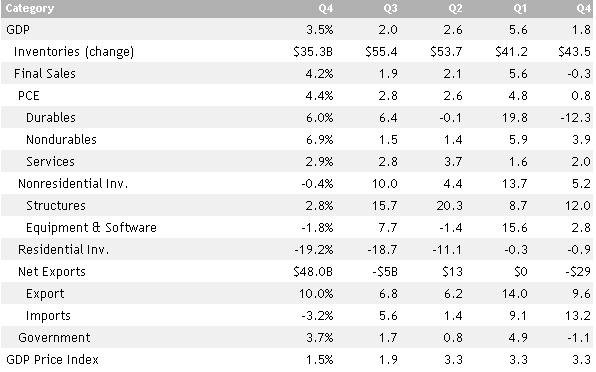Click the Nonresidential Inv. row label

point(73,184)
